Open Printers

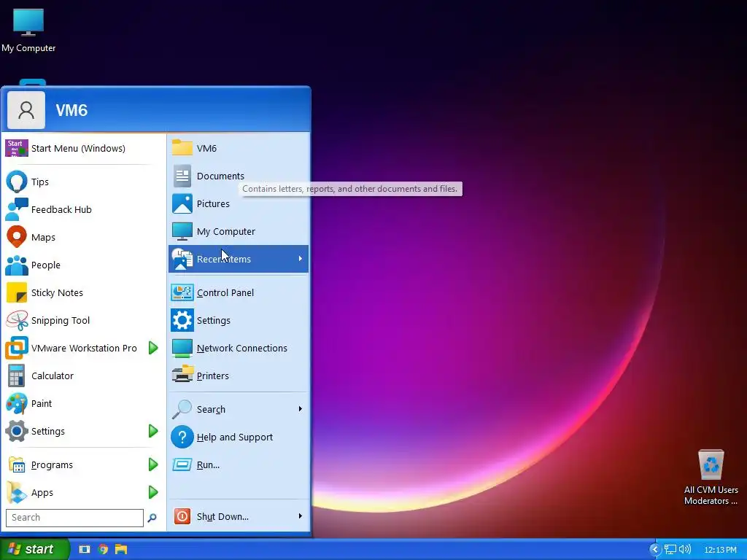[x=239, y=376]
